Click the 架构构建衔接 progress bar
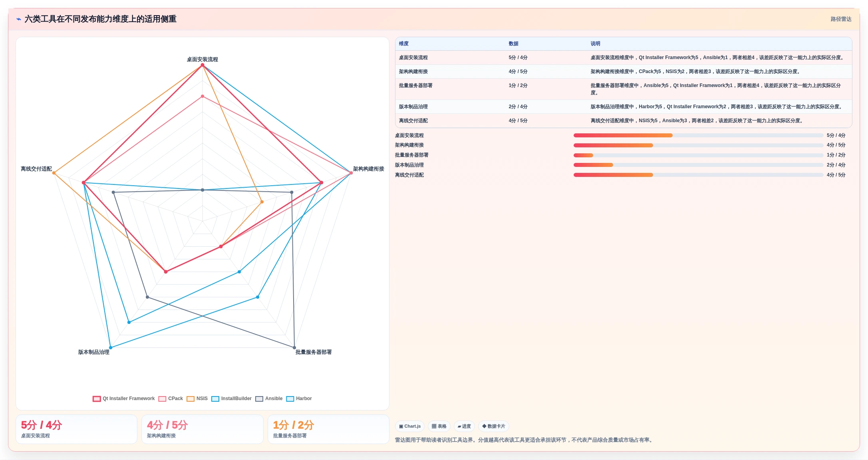The width and height of the screenshot is (868, 460). click(x=698, y=145)
